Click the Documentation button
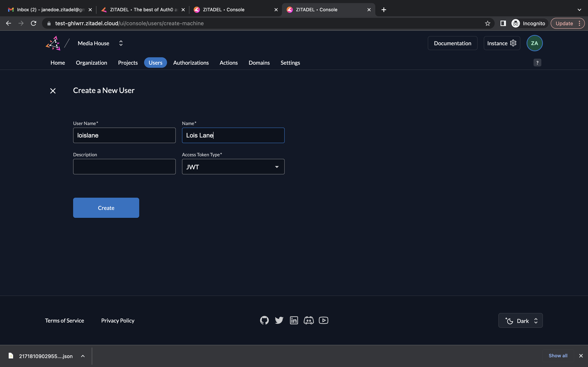Screen dimensions: 588x367 [x=452, y=43]
